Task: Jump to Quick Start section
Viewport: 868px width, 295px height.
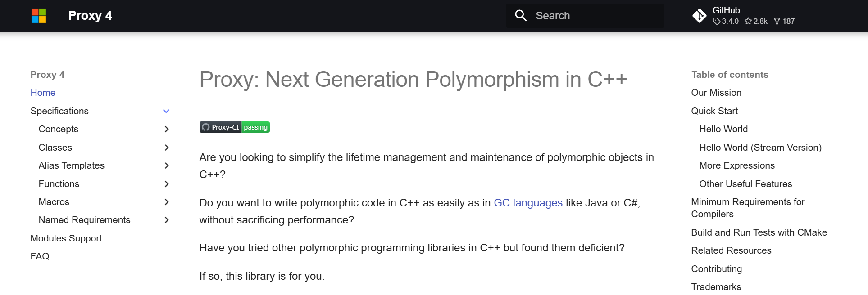Action: coord(714,111)
